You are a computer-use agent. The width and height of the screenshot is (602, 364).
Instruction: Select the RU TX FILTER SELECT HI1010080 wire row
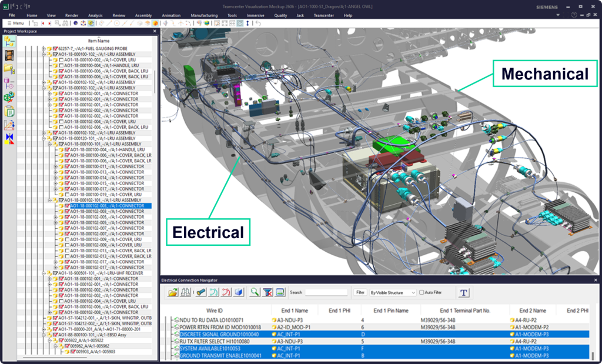pos(378,341)
